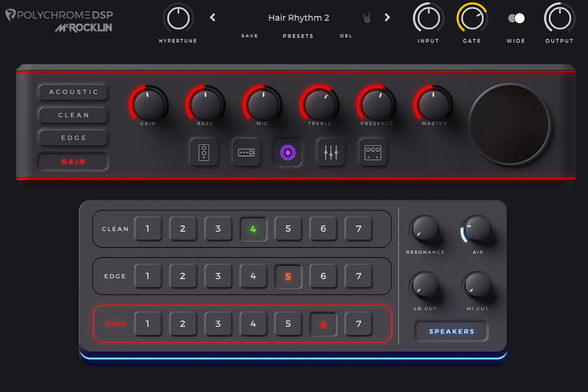
Task: Open the Hair Rhythm 2 preset name
Action: pyautogui.click(x=298, y=18)
